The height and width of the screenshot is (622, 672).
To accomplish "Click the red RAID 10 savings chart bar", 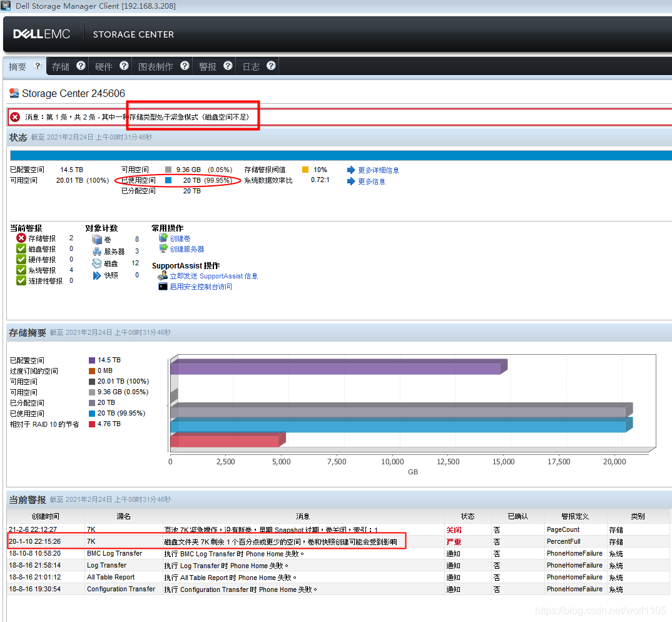I will click(228, 439).
